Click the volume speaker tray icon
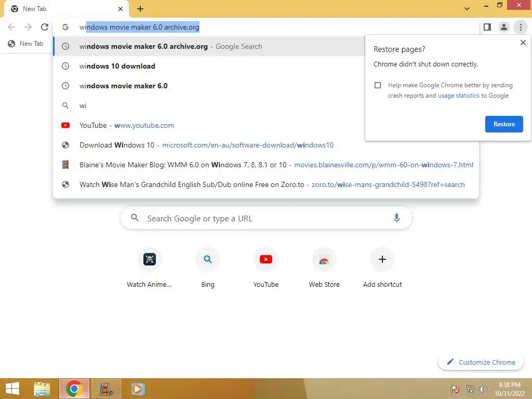 (483, 389)
